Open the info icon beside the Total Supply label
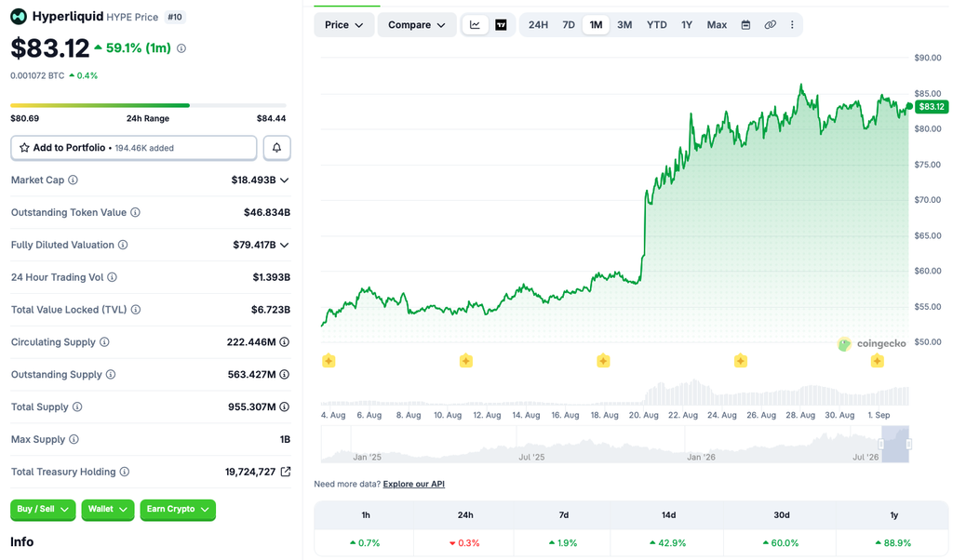This screenshot has width=953, height=560. pos(77,407)
